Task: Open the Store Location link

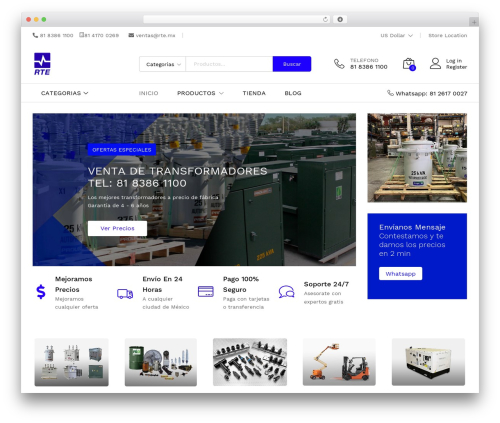Action: pyautogui.click(x=448, y=35)
